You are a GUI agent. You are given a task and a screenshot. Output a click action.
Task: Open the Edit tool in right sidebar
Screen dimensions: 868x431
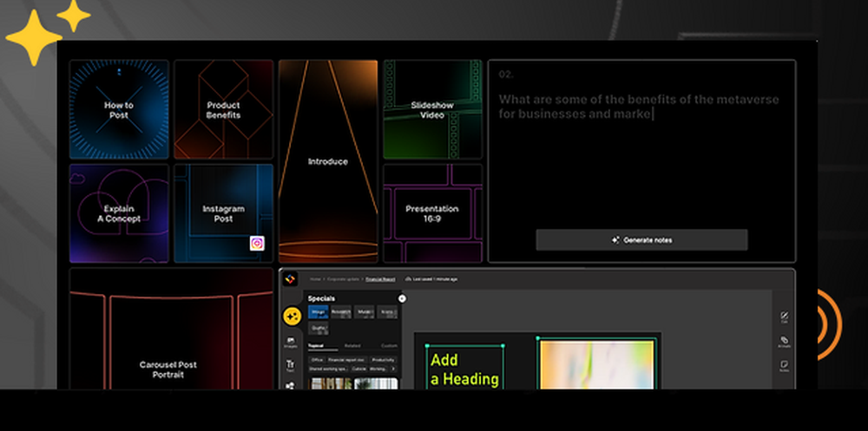click(x=784, y=317)
